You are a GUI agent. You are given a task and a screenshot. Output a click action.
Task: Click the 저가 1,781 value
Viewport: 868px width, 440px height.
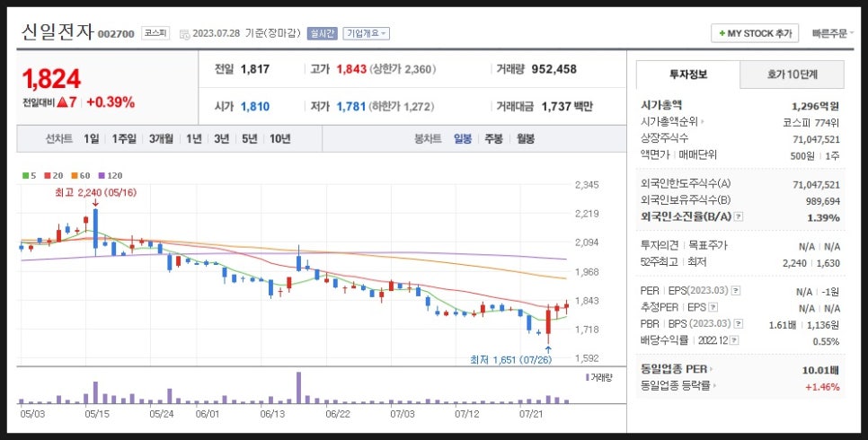(x=351, y=106)
